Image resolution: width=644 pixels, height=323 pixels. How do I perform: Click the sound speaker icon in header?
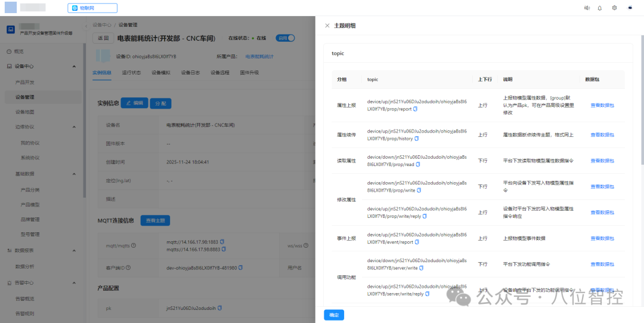point(587,8)
